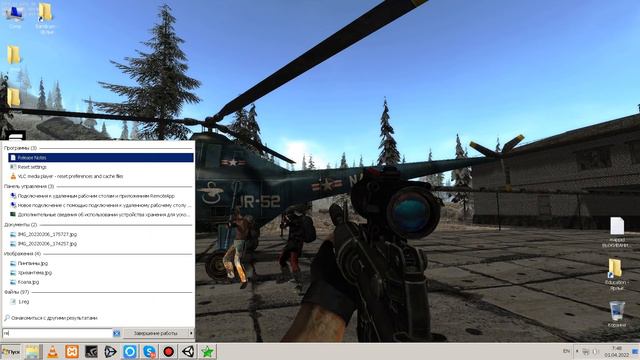Open the tray clock showing 01.04.2022
The width and height of the screenshot is (640, 360).
click(617, 352)
